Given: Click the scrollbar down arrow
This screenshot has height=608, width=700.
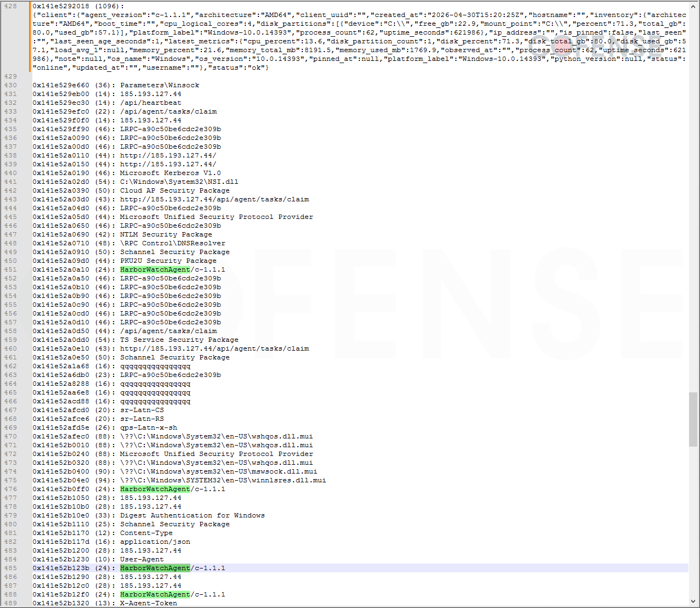Looking at the screenshot, I should [693, 603].
